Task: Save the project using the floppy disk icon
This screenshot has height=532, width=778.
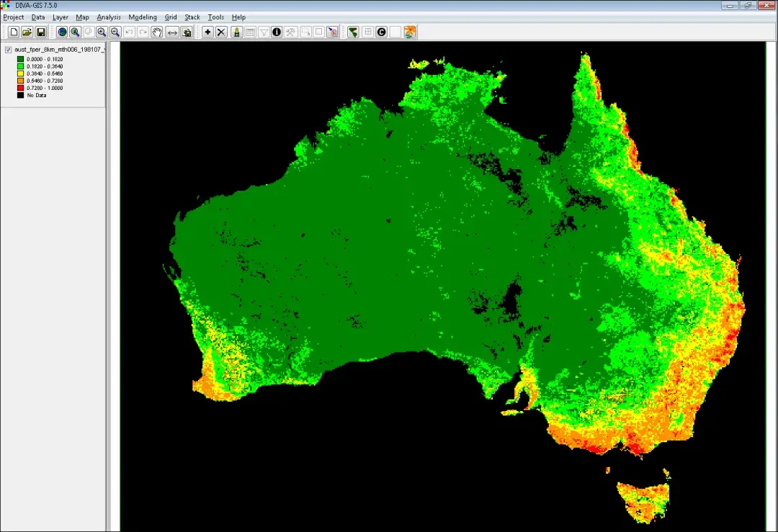Action: click(x=41, y=32)
